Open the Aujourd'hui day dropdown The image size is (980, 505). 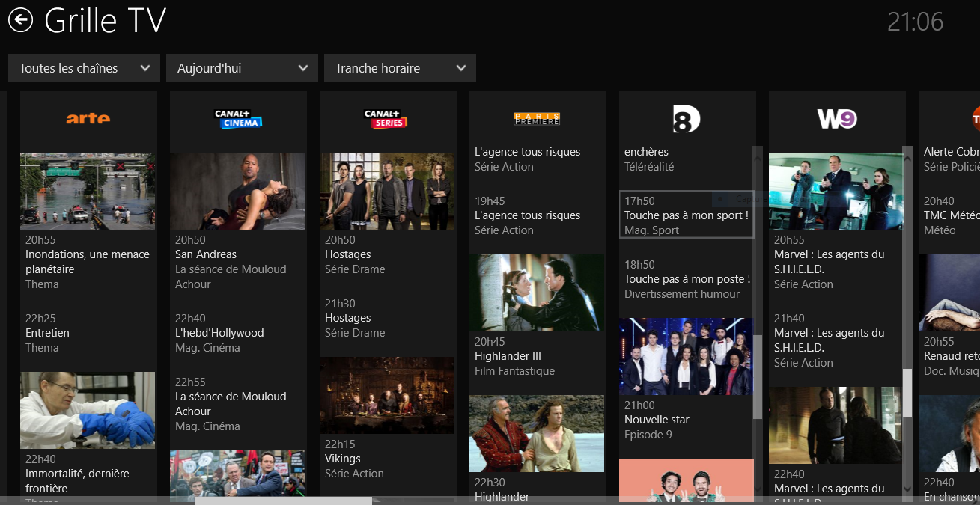(x=242, y=68)
